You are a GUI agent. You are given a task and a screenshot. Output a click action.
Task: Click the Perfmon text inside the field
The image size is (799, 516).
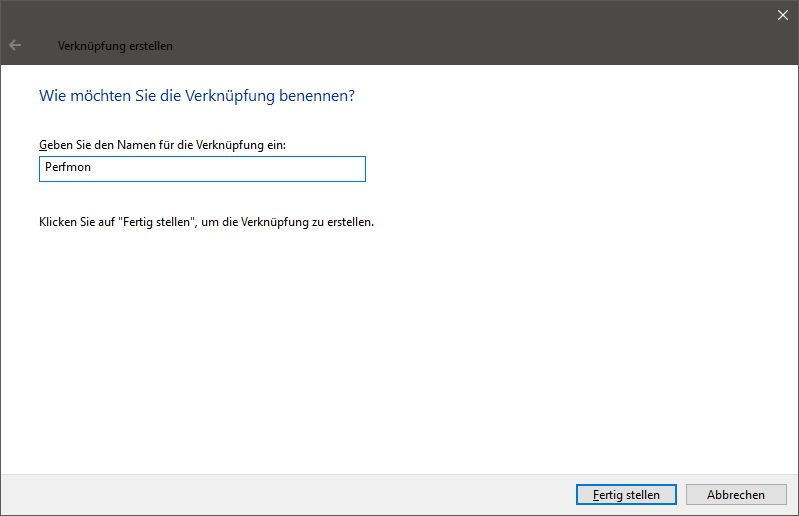point(68,167)
